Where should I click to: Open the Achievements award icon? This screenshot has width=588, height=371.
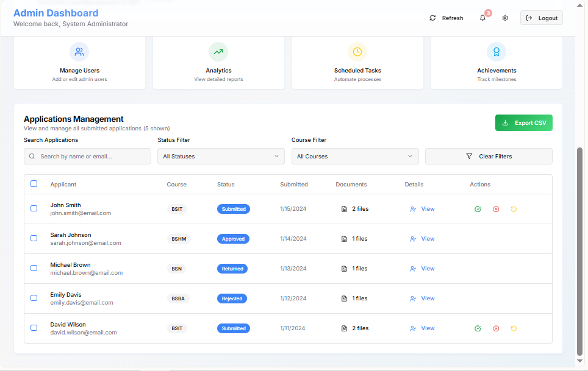pyautogui.click(x=497, y=52)
